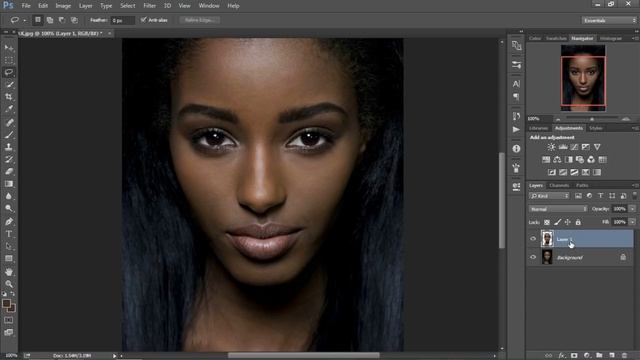
Task: Switch to the Swatches tab
Action: click(x=556, y=38)
